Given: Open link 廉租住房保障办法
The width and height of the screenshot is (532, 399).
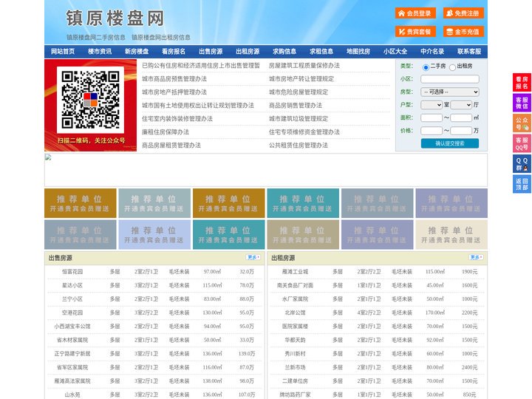Looking at the screenshot, I should pyautogui.click(x=166, y=132).
